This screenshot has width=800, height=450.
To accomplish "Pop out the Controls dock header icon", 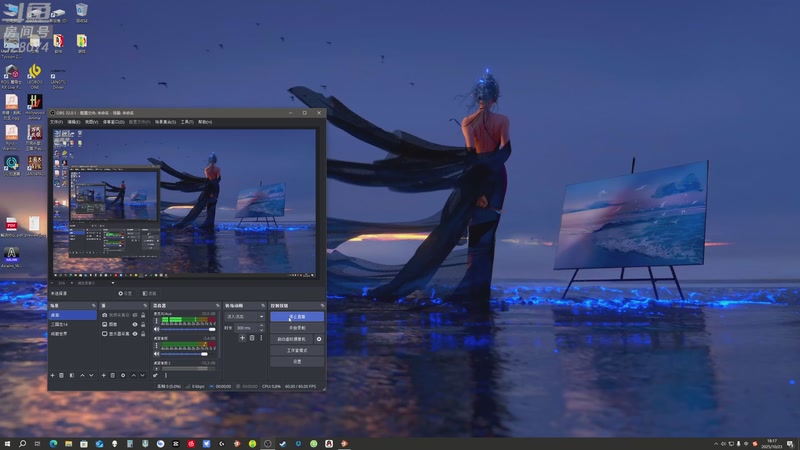I will pyautogui.click(x=322, y=306).
